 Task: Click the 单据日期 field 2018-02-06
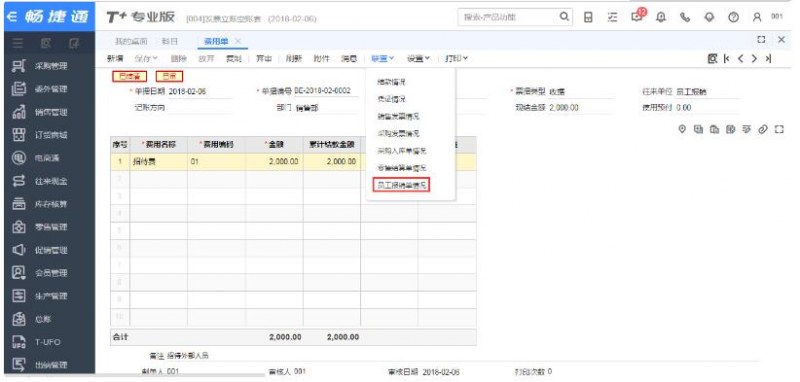pos(200,91)
